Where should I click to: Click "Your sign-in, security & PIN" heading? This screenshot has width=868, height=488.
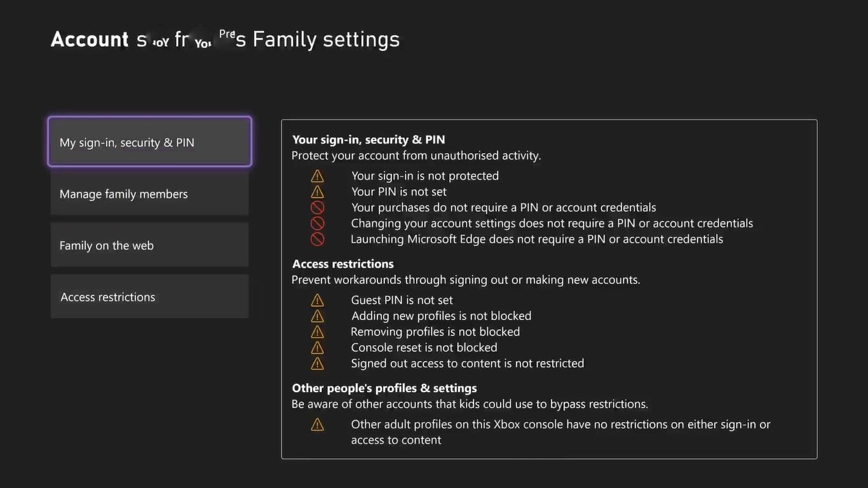pyautogui.click(x=369, y=140)
